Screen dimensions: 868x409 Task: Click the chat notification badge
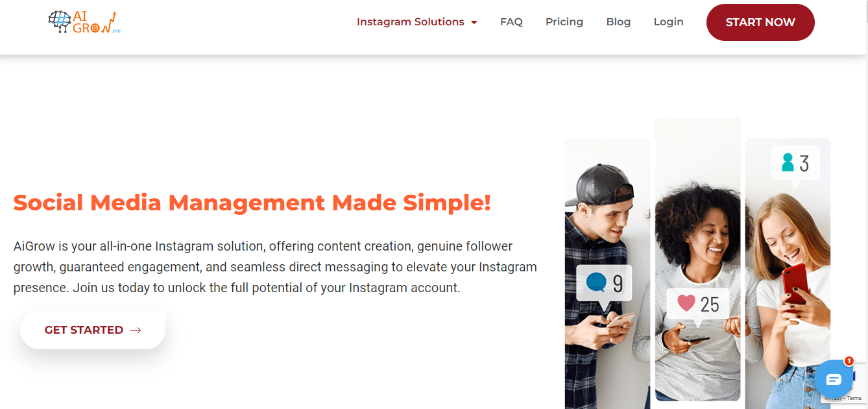pyautogui.click(x=849, y=361)
